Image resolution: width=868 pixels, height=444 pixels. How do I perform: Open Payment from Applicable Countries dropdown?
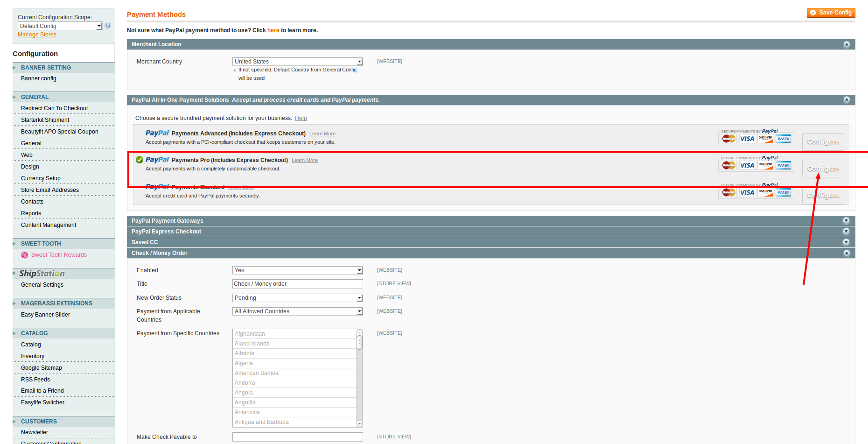[298, 311]
